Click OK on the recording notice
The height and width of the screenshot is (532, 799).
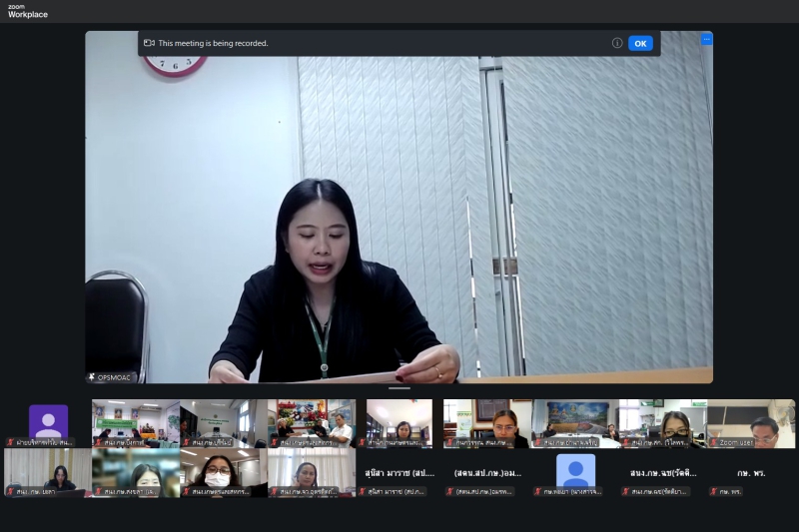(640, 43)
